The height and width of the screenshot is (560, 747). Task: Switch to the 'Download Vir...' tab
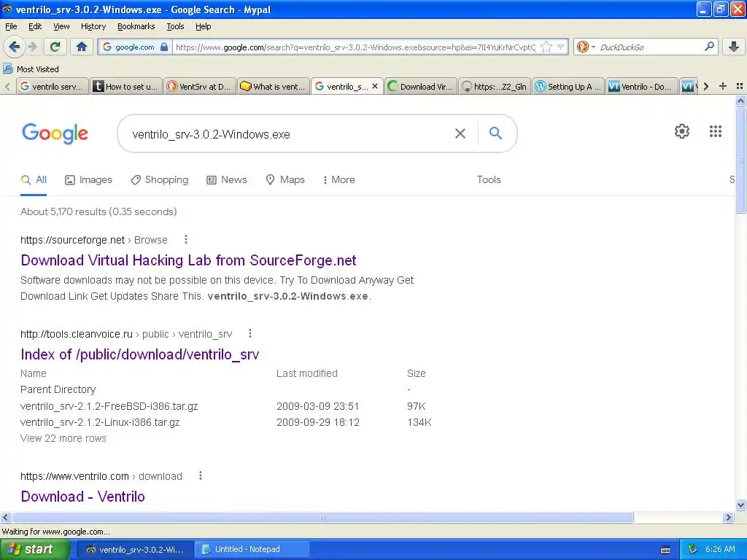point(421,86)
